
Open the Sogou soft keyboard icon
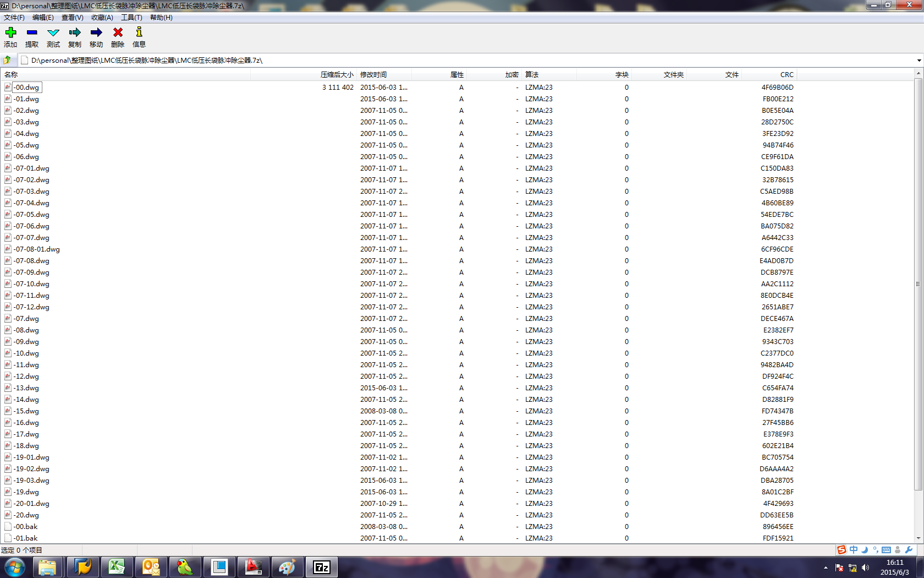point(887,550)
